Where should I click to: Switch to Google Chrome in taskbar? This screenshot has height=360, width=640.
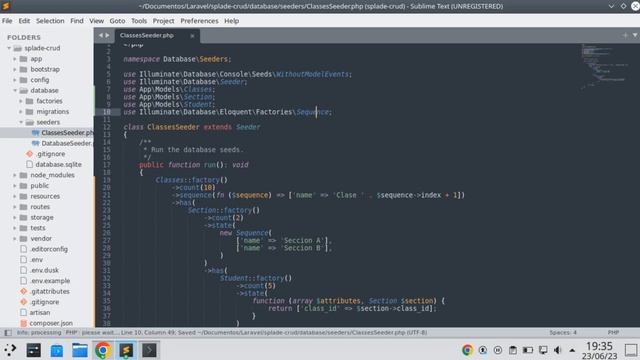pyautogui.click(x=103, y=350)
